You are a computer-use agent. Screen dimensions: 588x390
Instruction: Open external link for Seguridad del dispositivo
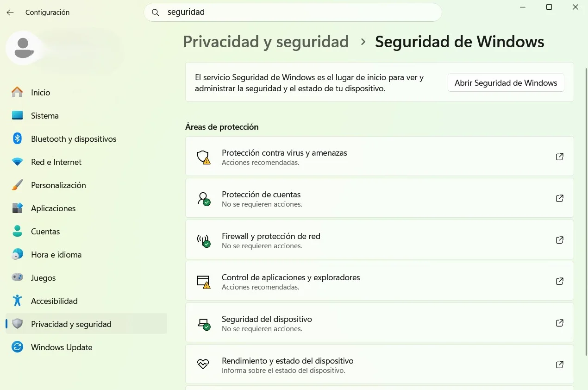pos(559,323)
